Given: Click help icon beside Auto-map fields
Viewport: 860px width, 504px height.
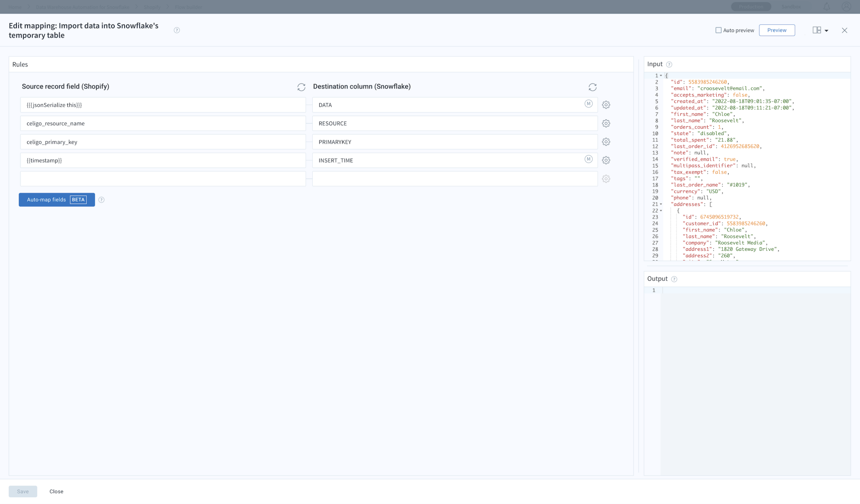Looking at the screenshot, I should click(101, 200).
